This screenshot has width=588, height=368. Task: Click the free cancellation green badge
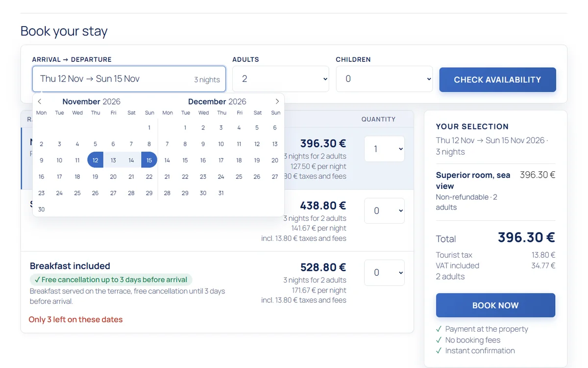click(111, 280)
